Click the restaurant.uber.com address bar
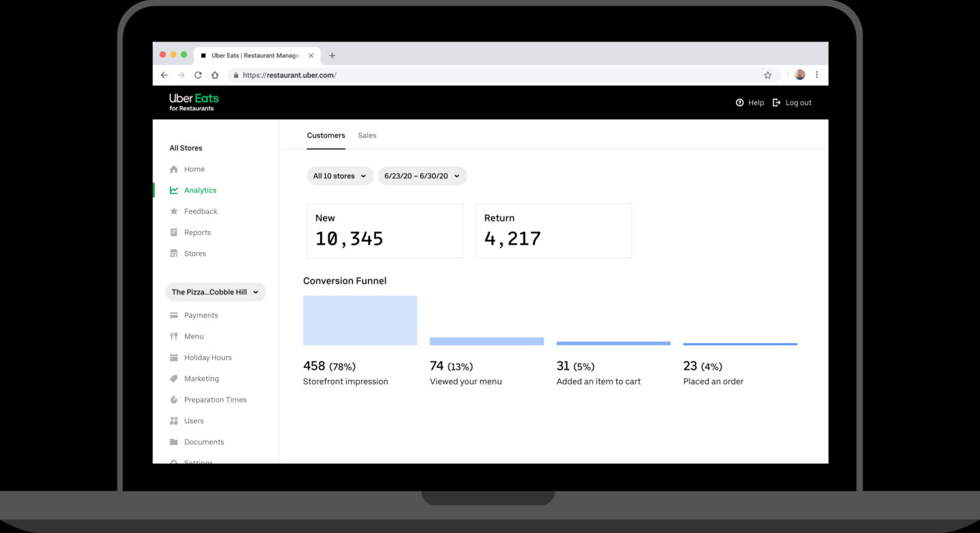This screenshot has height=533, width=980. pyautogui.click(x=505, y=75)
